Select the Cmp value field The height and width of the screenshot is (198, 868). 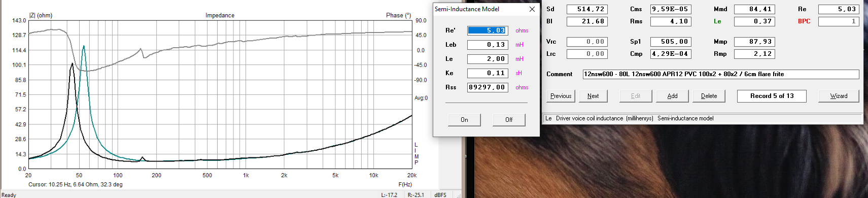coord(670,54)
